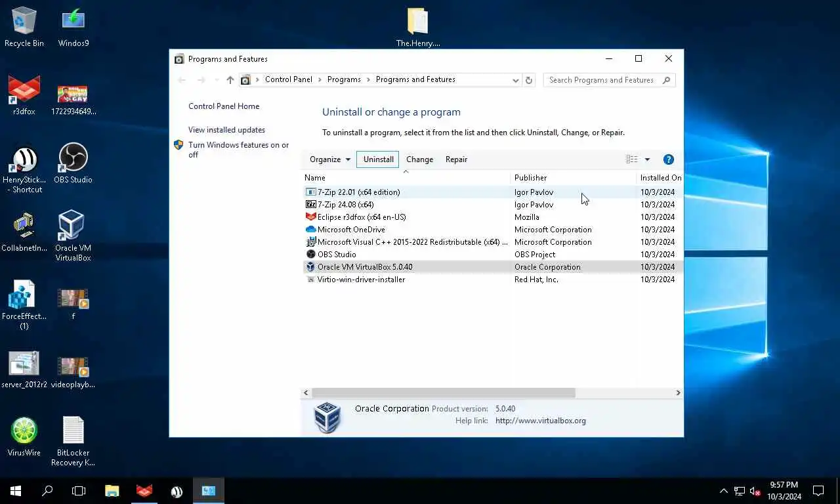Click the volume icon in system tray

pos(755,491)
